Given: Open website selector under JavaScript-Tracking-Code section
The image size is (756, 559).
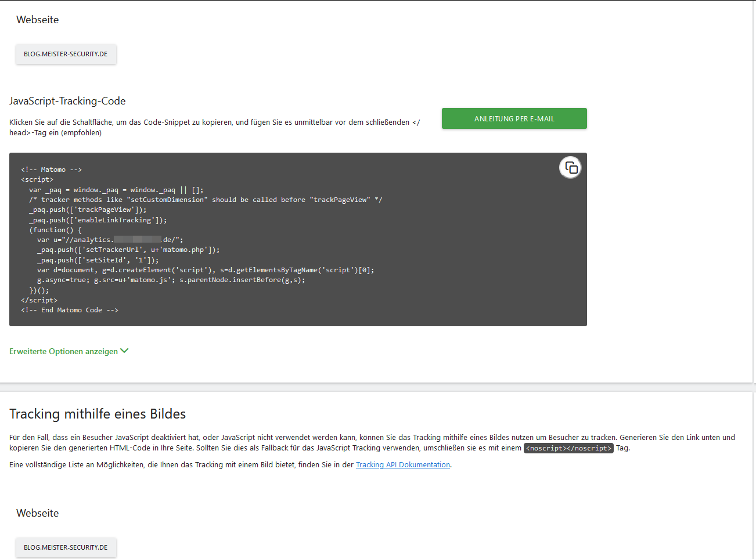Looking at the screenshot, I should (x=66, y=54).
